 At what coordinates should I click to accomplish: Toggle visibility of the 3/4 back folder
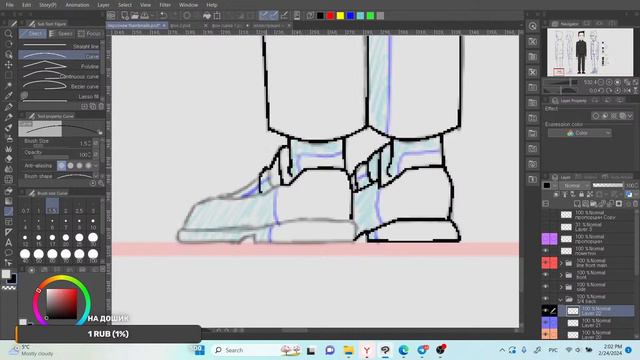pyautogui.click(x=545, y=299)
